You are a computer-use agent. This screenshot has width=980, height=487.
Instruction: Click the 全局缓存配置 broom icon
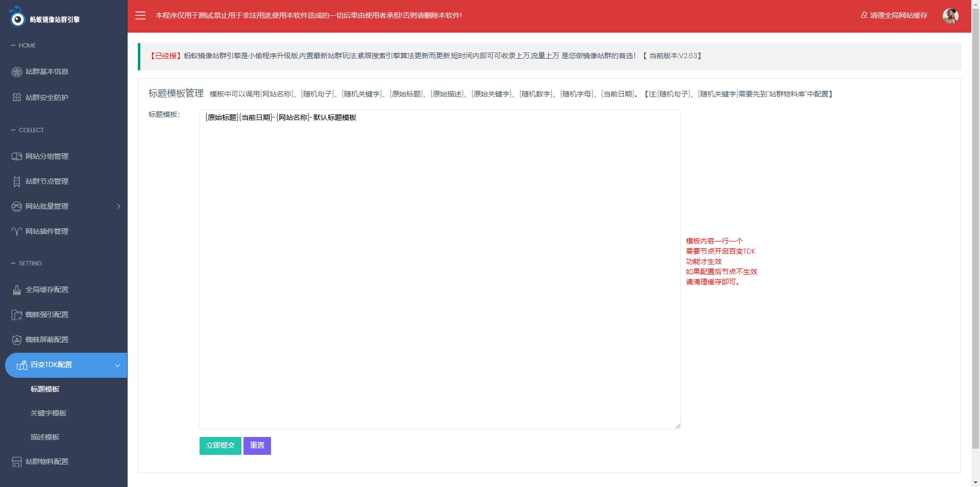(17, 290)
